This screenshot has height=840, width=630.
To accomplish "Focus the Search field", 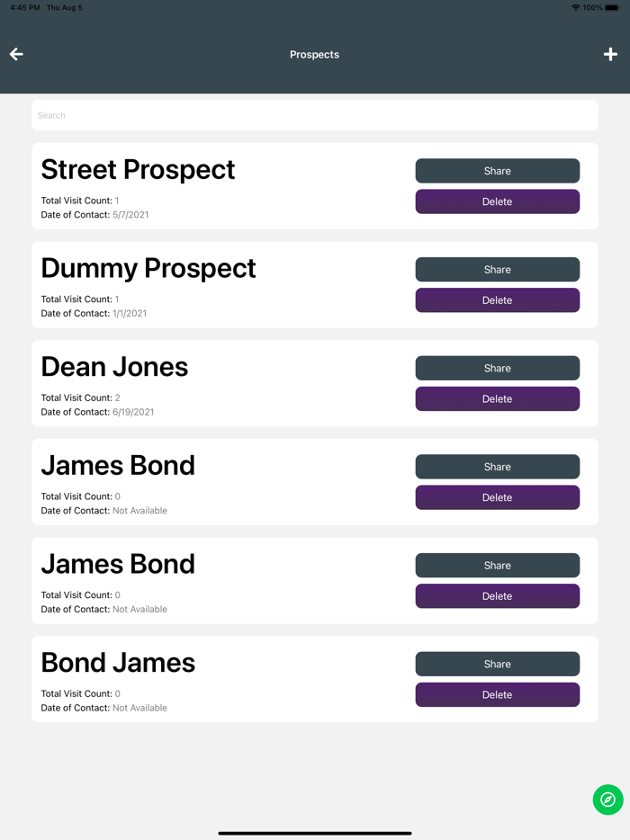I will [x=315, y=115].
